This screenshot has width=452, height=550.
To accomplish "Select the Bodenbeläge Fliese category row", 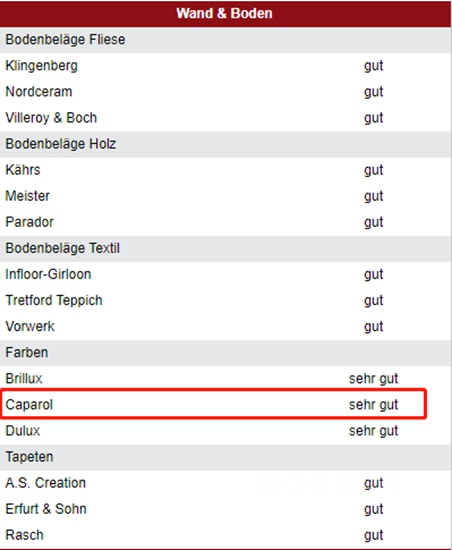I will (x=225, y=40).
